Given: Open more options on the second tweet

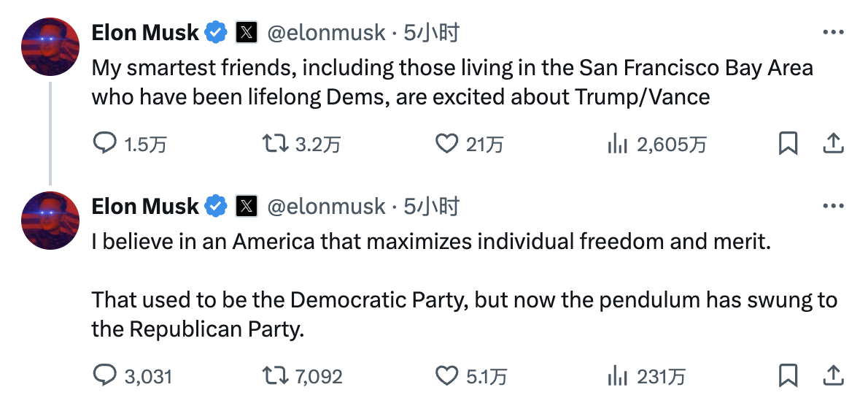Looking at the screenshot, I should (832, 207).
